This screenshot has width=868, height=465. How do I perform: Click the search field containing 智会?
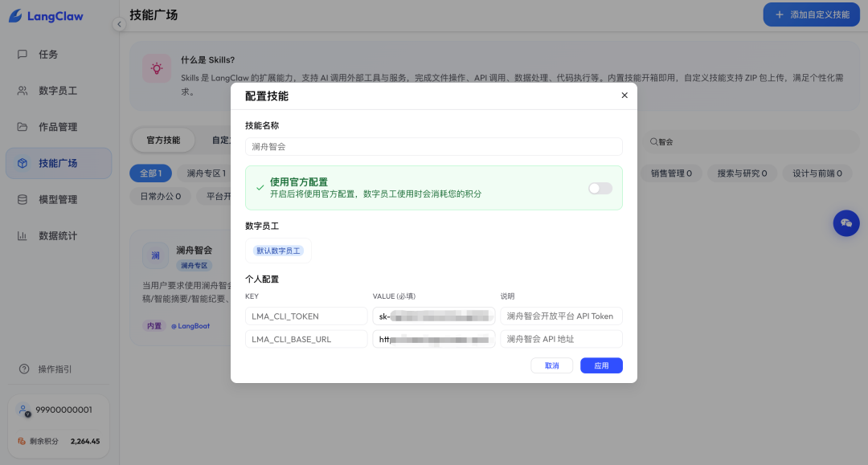point(750,141)
